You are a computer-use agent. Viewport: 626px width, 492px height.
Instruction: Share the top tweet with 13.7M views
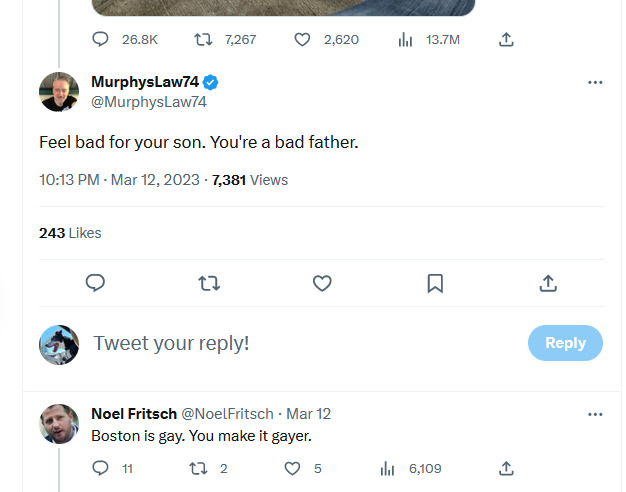(x=506, y=39)
